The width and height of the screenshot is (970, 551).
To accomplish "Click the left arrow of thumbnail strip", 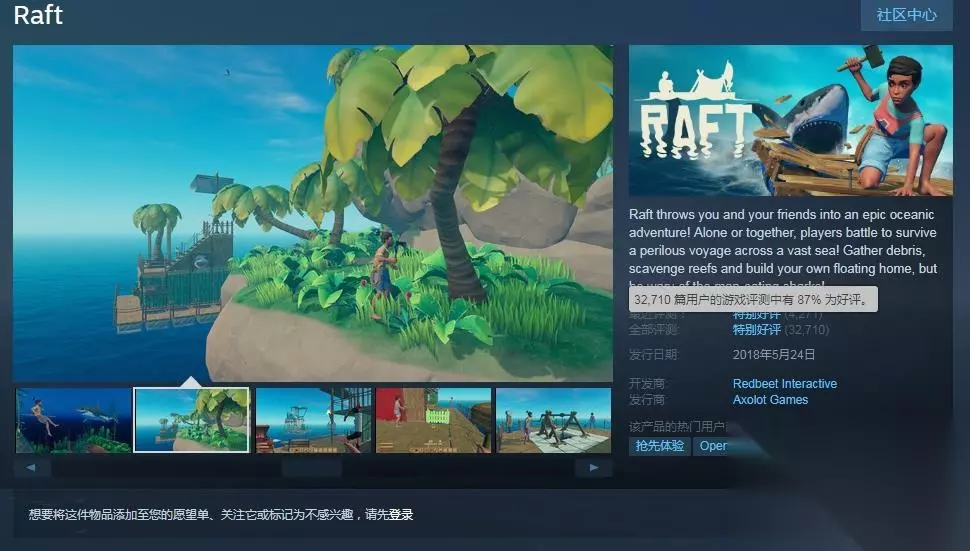I will (x=31, y=468).
